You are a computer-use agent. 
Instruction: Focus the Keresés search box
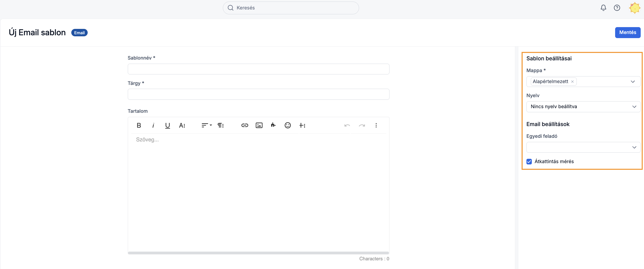pyautogui.click(x=291, y=8)
